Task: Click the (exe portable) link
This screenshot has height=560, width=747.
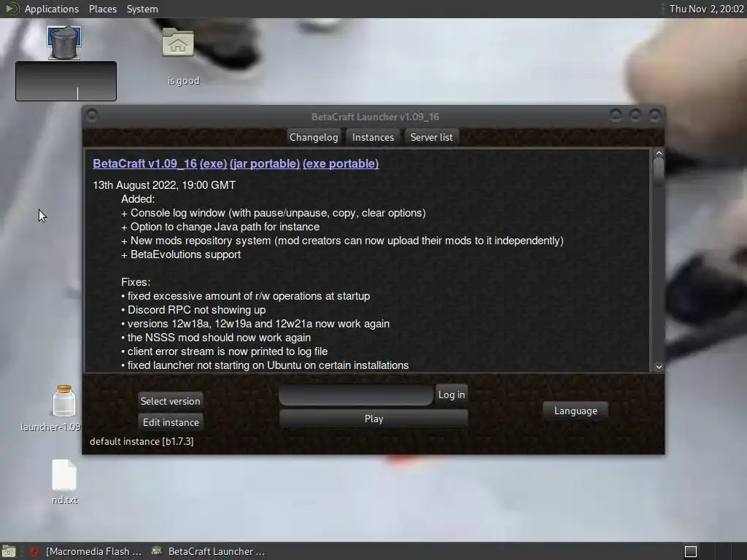Action: (341, 164)
